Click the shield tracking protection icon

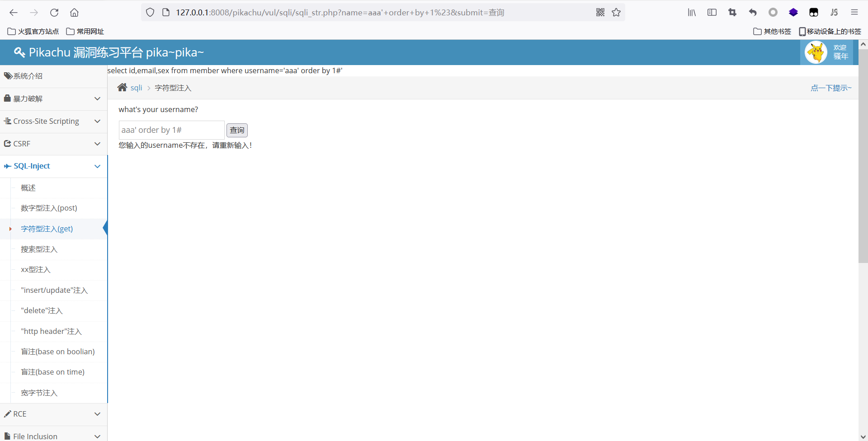click(150, 13)
